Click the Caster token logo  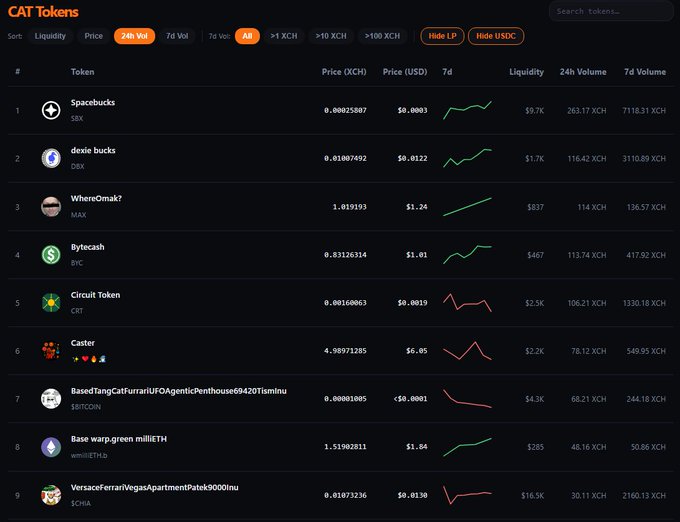point(51,351)
